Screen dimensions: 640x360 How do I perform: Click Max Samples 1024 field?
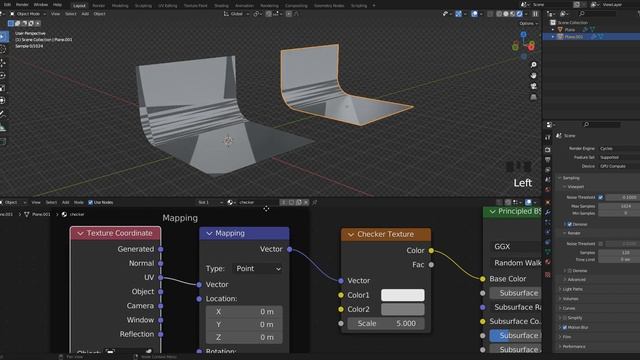coord(619,206)
